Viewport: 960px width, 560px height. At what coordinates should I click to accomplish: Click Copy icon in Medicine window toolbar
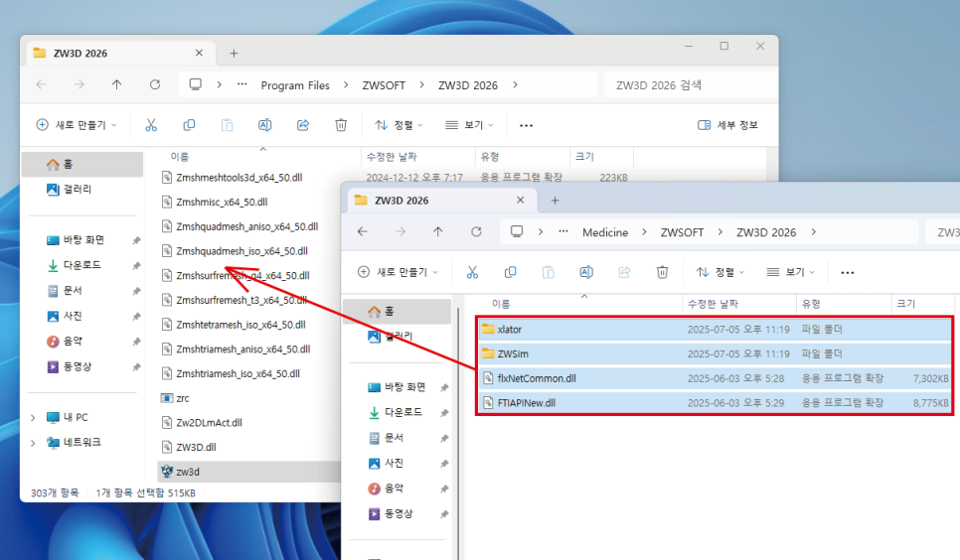(x=510, y=272)
